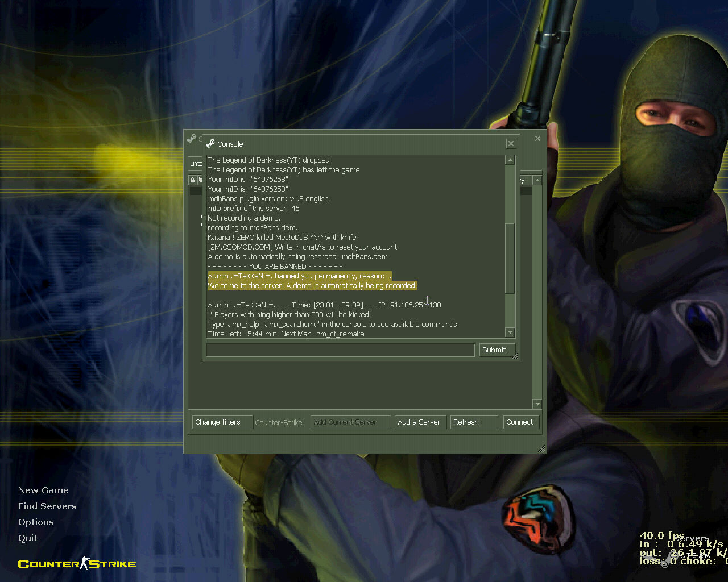Image resolution: width=728 pixels, height=582 pixels.
Task: Select Find Servers from the main menu
Action: click(47, 506)
